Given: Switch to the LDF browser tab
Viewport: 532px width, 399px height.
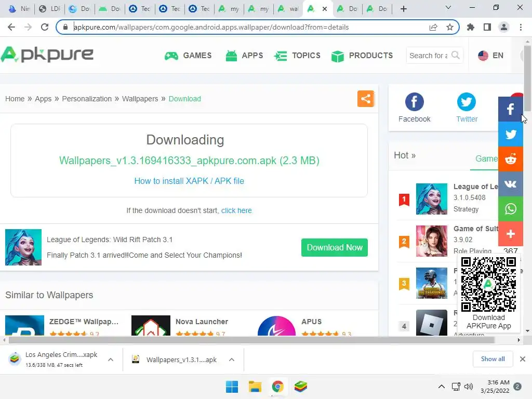Looking at the screenshot, I should click(49, 9).
